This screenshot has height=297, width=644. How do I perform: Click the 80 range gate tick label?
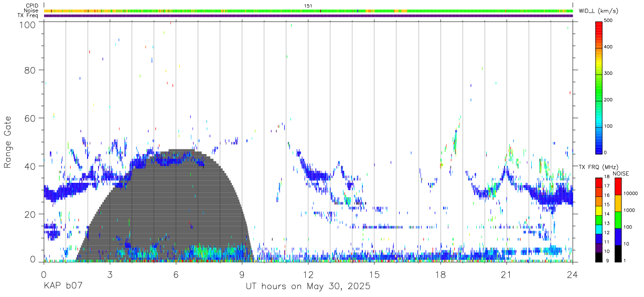tap(30, 70)
